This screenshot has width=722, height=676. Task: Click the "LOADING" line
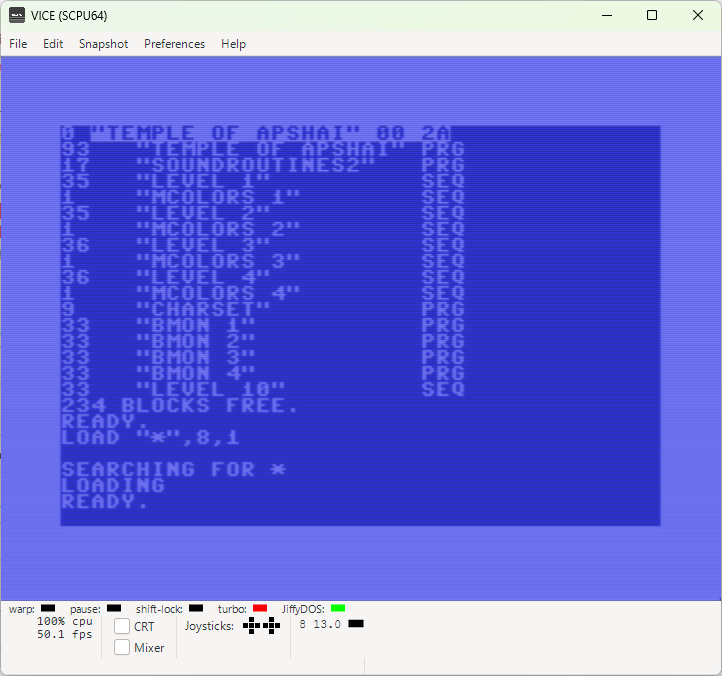113,486
